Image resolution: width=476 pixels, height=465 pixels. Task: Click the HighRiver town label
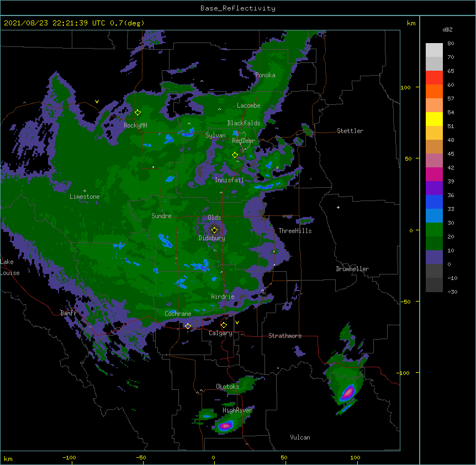pos(237,410)
